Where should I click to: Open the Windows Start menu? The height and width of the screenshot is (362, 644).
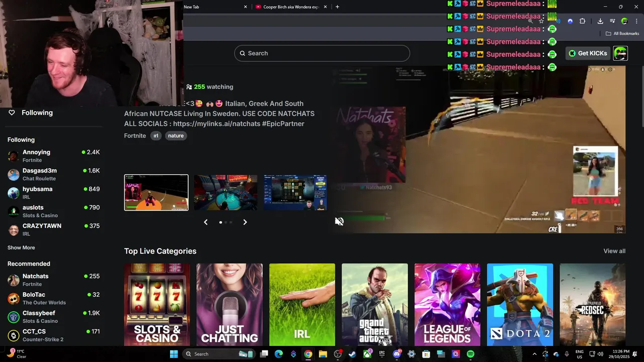coord(174,354)
